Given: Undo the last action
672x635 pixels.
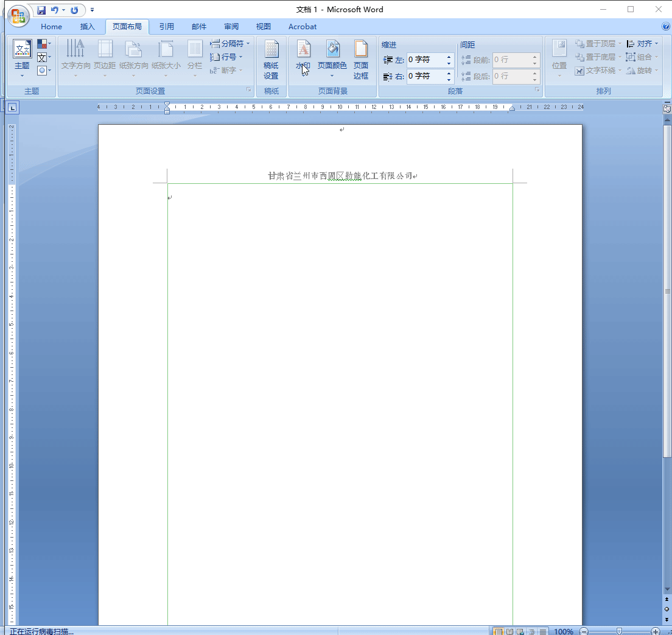Looking at the screenshot, I should [54, 10].
